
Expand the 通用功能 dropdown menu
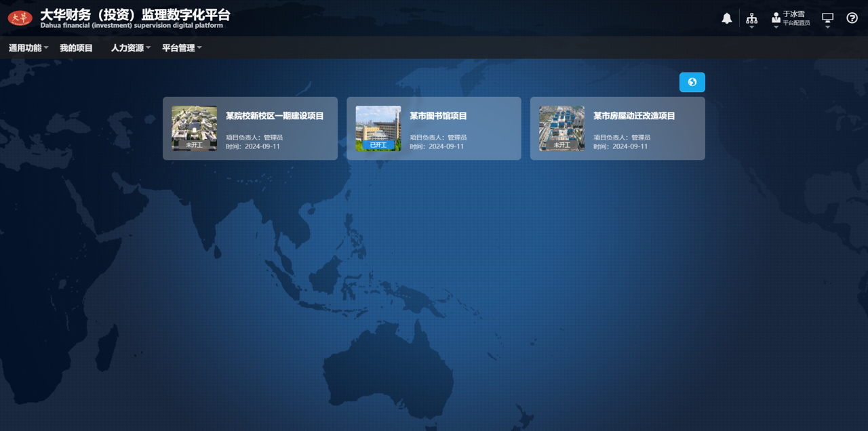tap(28, 48)
